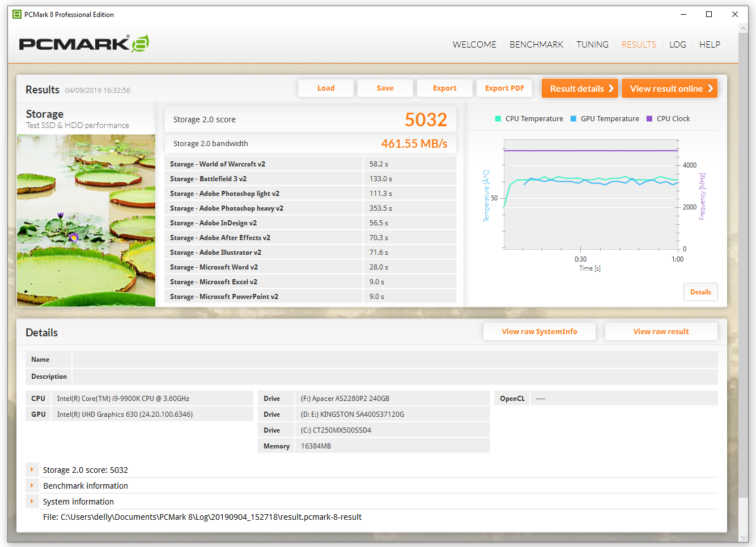756x547 pixels.
Task: Click the bandwidth value 461.55 MB/s
Action: [x=414, y=144]
